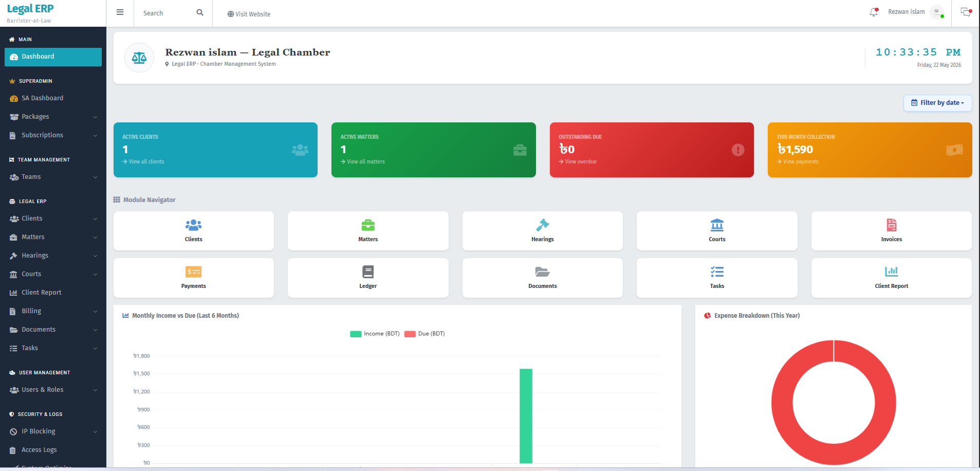The image size is (980, 471).
Task: Click the Documents module folder icon
Action: 543,272
